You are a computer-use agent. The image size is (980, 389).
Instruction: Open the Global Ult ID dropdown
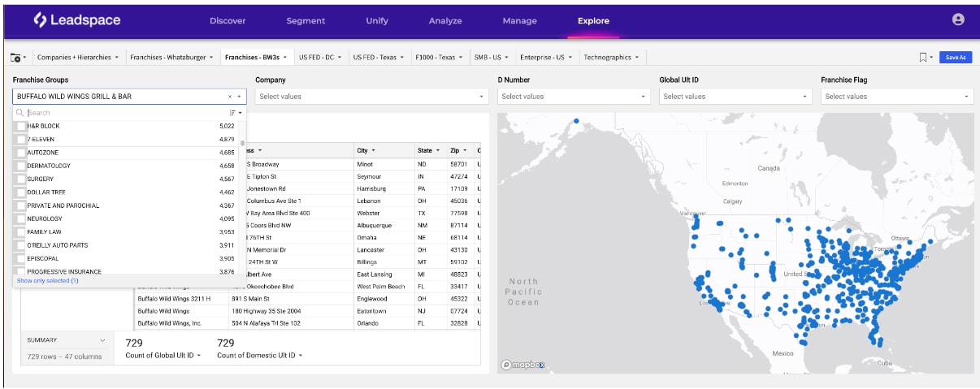tap(735, 97)
